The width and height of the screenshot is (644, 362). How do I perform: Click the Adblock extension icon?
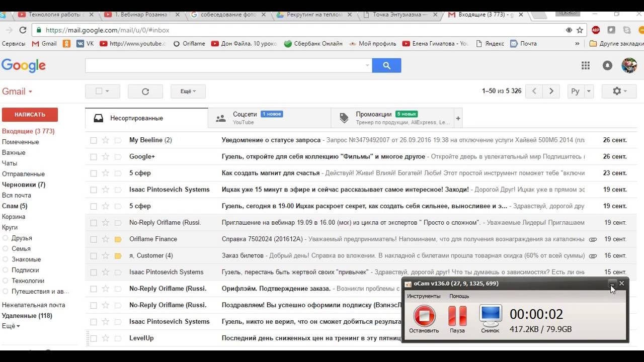596,30
